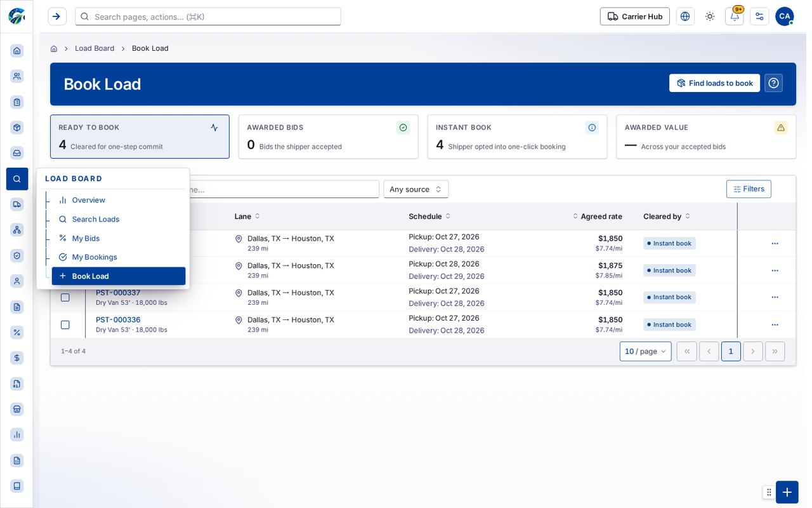Sort the table by Lane column
The width and height of the screenshot is (812, 508).
pos(247,217)
